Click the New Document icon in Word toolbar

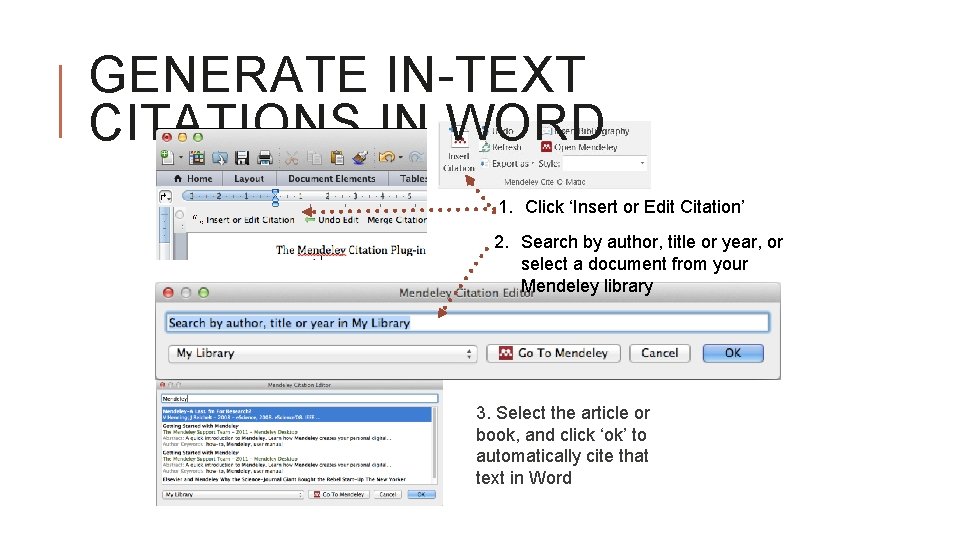(x=167, y=157)
